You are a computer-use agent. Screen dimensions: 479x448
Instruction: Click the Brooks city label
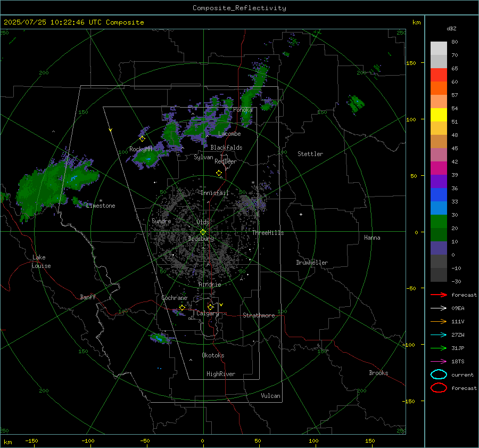[x=378, y=373]
